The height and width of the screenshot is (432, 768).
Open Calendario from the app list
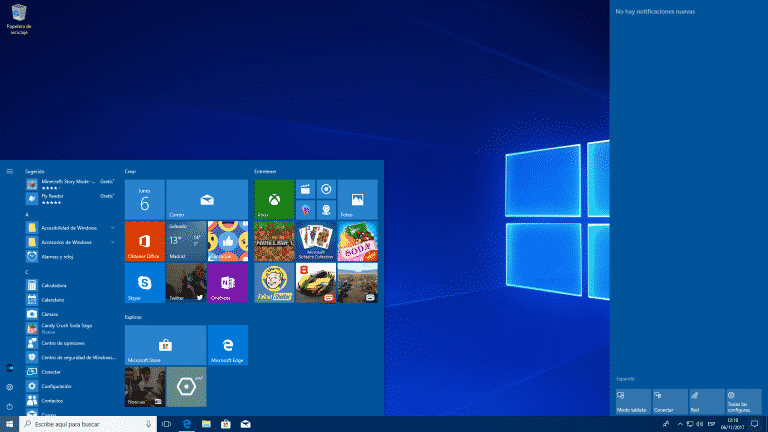click(x=71, y=300)
